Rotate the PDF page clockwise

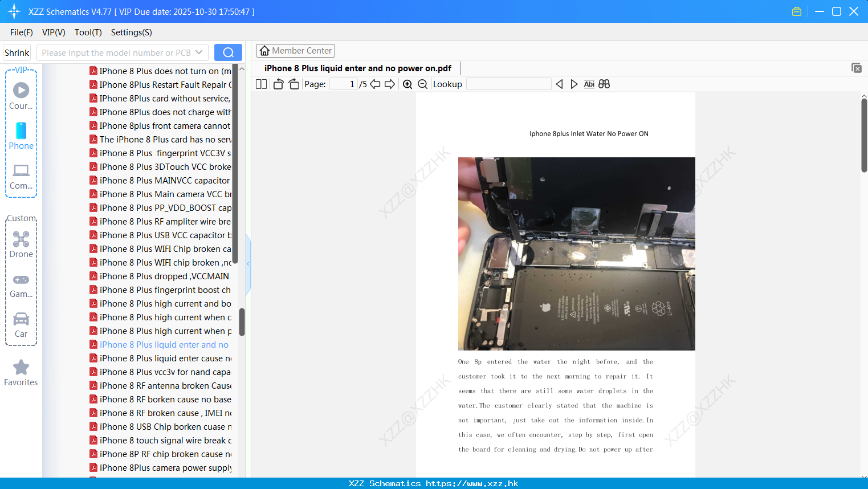click(x=294, y=84)
